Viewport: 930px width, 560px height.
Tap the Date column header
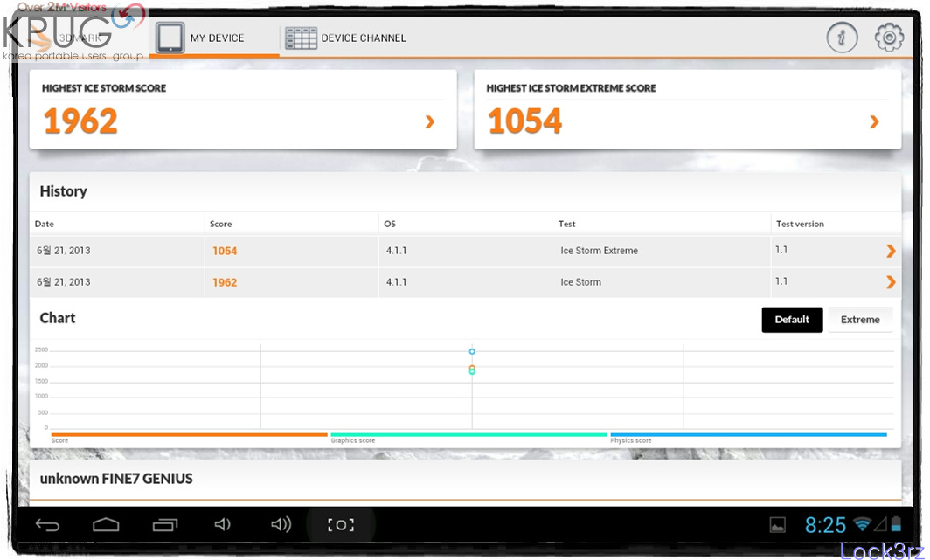click(x=45, y=224)
